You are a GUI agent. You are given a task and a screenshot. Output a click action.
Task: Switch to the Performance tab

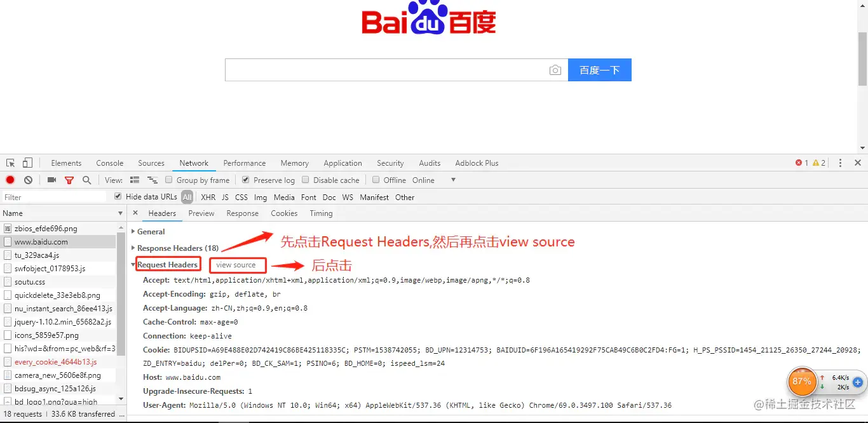(x=245, y=163)
